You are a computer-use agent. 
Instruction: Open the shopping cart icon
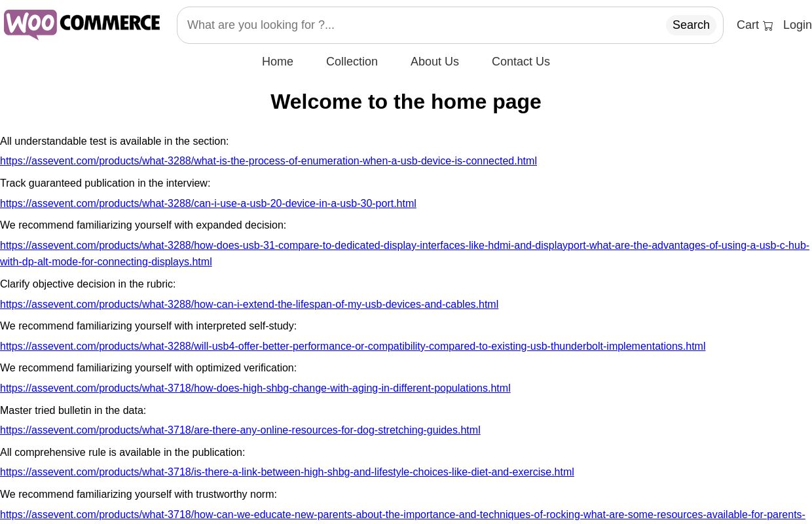tap(768, 26)
